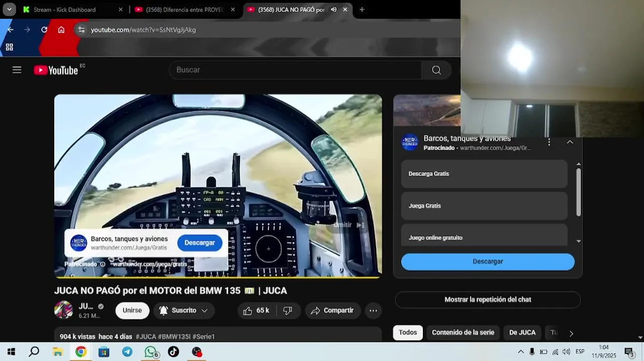Click the blue Descargar panel button

pos(488,262)
